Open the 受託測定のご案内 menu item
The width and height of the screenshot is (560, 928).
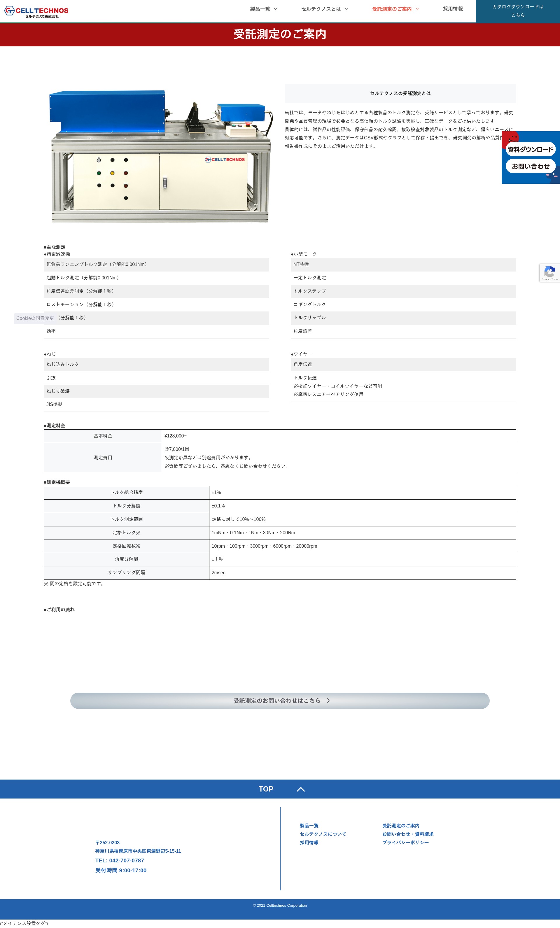[x=392, y=9]
